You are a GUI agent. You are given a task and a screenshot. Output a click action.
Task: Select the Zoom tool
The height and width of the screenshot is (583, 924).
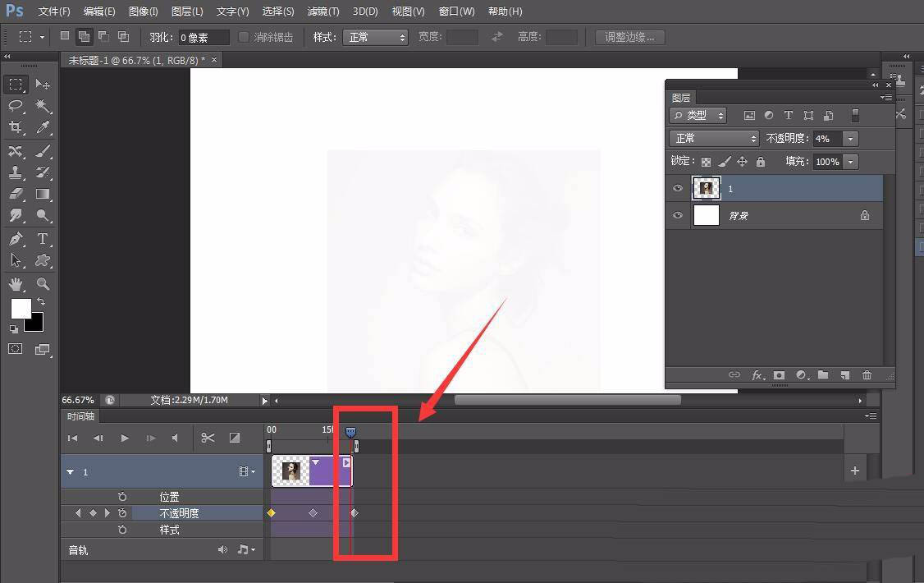[x=43, y=284]
